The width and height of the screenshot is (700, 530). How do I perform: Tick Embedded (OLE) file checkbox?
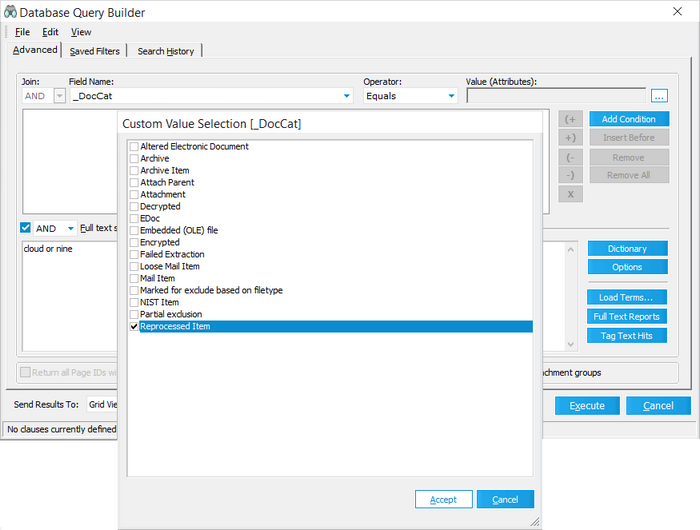(x=134, y=230)
